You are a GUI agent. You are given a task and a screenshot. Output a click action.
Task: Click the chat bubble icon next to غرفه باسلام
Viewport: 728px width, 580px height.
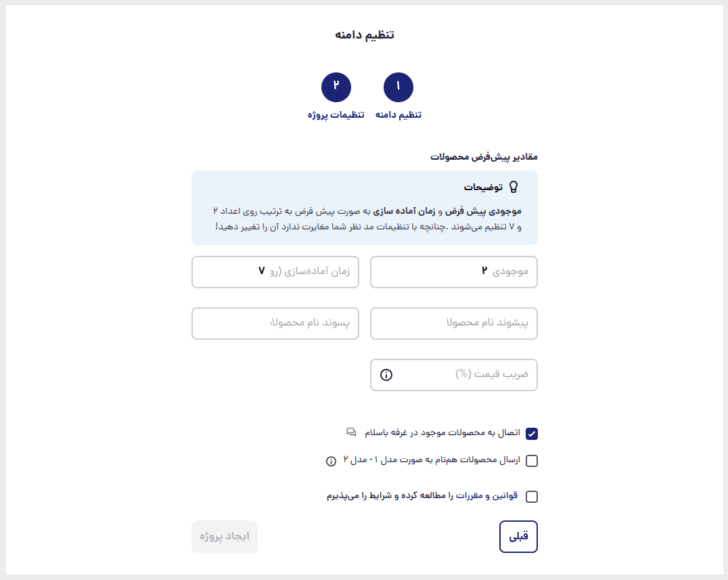tap(351, 432)
